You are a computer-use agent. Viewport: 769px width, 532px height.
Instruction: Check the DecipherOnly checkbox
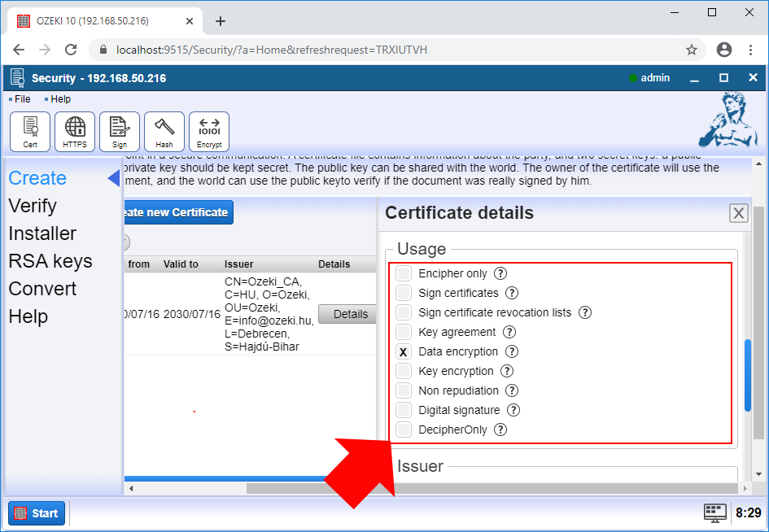403,430
